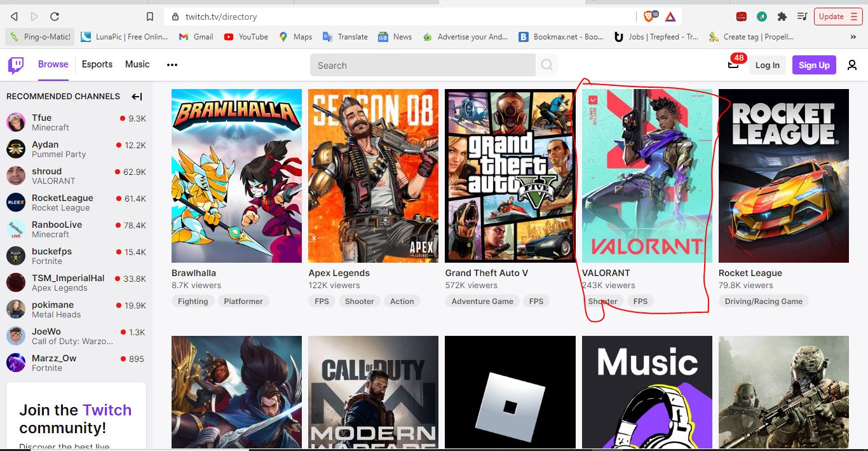Click the 572K viewers text

471,286
